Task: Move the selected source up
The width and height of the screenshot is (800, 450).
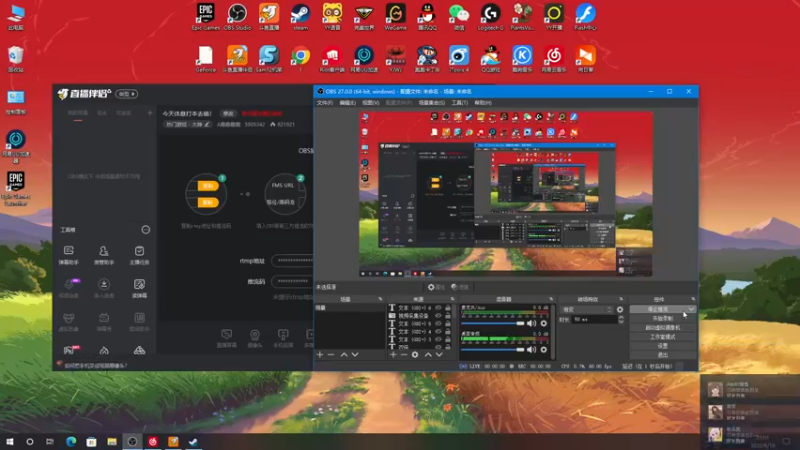Action: coord(428,355)
